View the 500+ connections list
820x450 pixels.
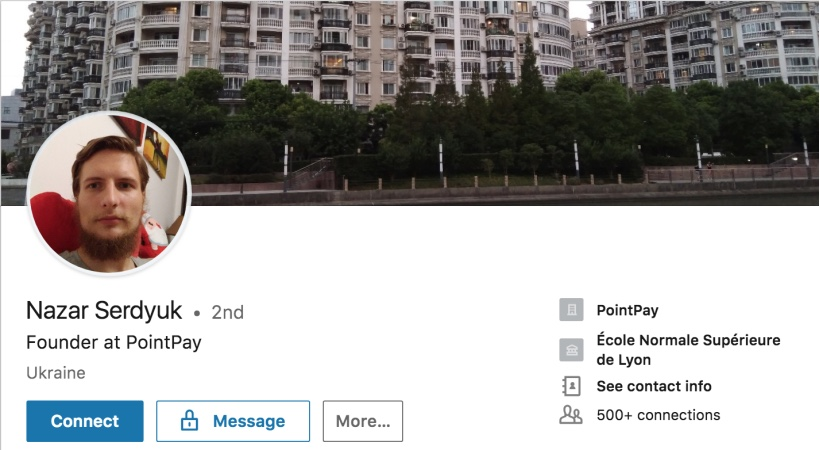[658, 415]
